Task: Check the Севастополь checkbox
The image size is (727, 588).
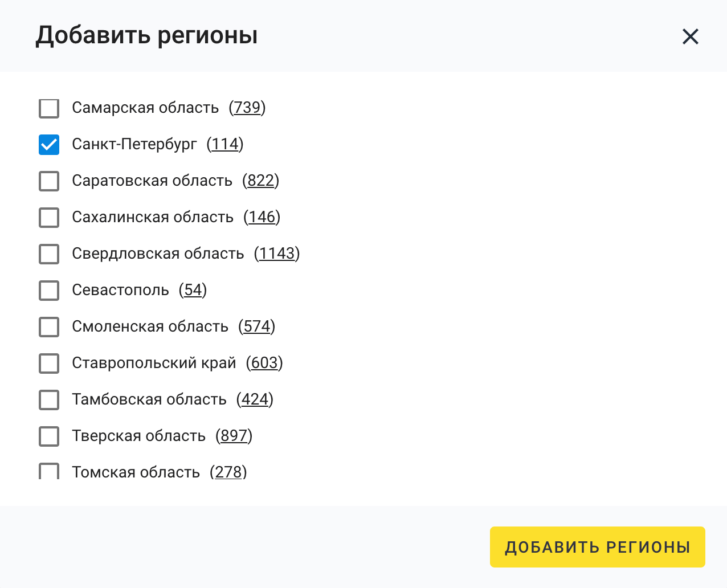Action: pyautogui.click(x=49, y=291)
